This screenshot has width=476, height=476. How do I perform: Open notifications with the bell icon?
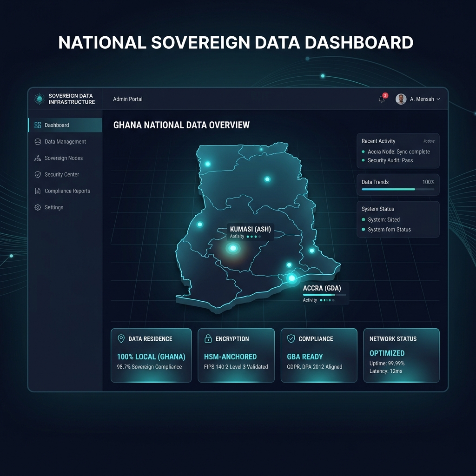click(x=381, y=99)
